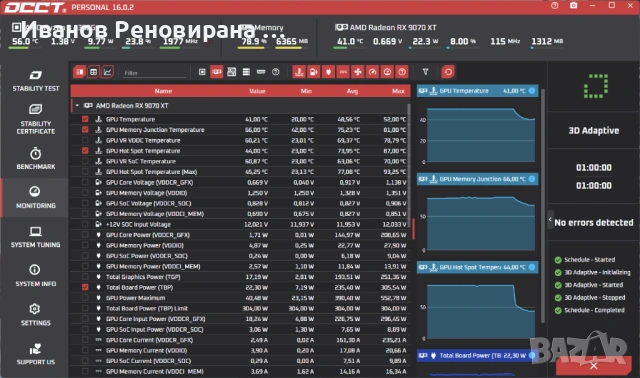
Task: Click the GPU Hot Spot Temperature graph header
Action: [477, 267]
